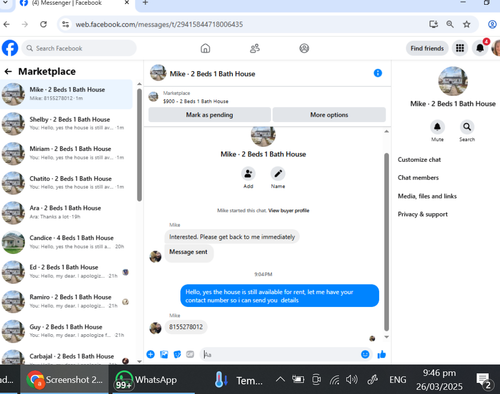Open Candice - 4 Beds 1 Bath House chat
Image resolution: width=500 pixels, height=394 pixels.
(67, 242)
